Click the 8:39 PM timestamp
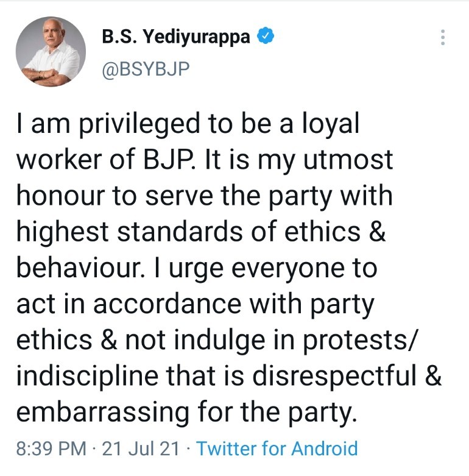This screenshot has height=476, width=469. click(x=51, y=449)
